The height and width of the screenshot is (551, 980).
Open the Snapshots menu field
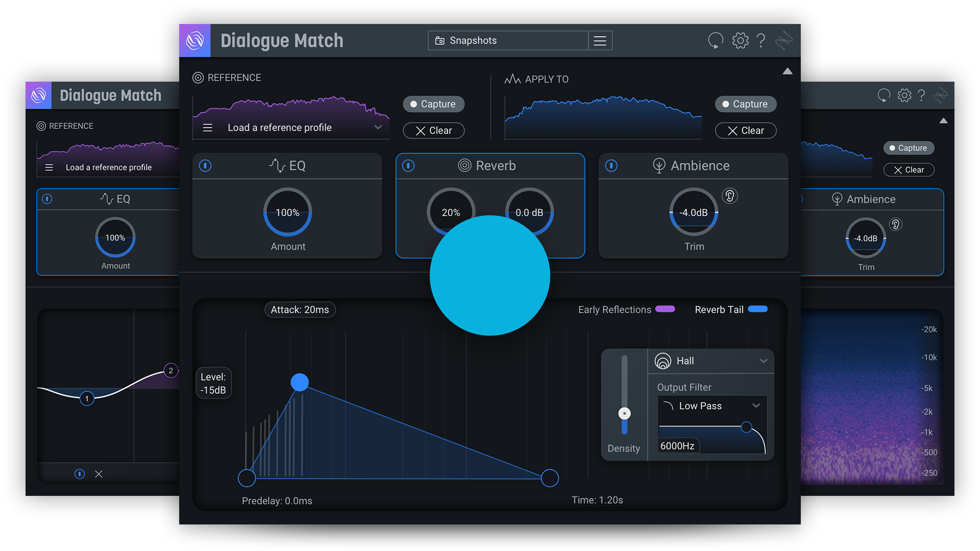pos(508,41)
